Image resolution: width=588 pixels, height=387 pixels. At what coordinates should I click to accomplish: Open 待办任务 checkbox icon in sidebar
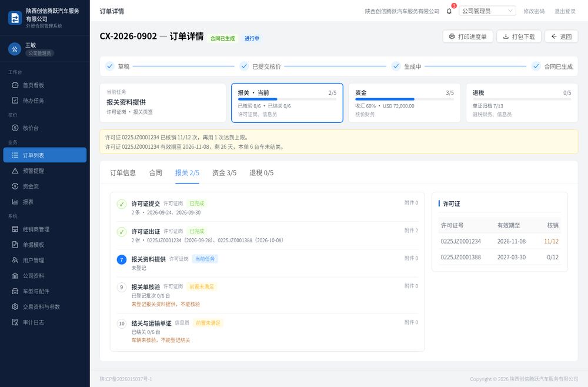[15, 101]
